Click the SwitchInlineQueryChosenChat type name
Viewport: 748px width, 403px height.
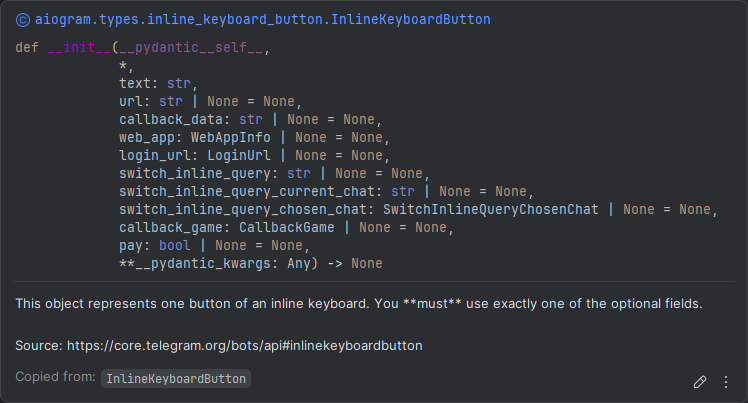(491, 209)
